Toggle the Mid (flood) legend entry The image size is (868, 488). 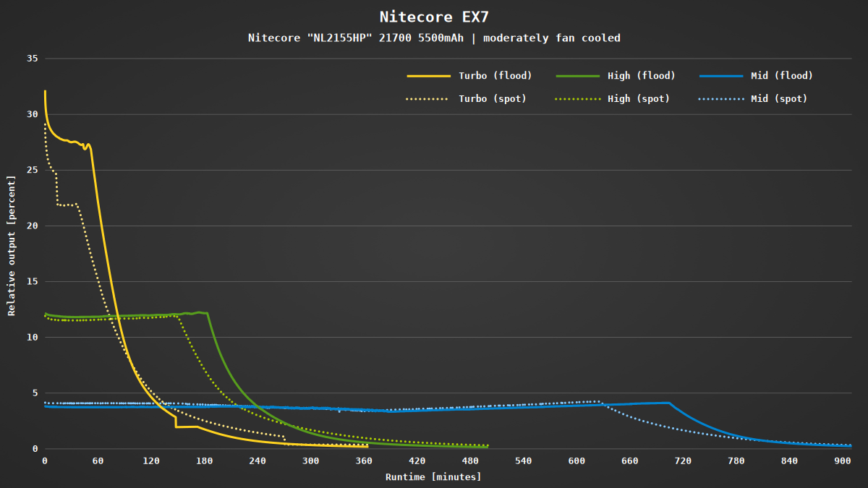(x=781, y=76)
